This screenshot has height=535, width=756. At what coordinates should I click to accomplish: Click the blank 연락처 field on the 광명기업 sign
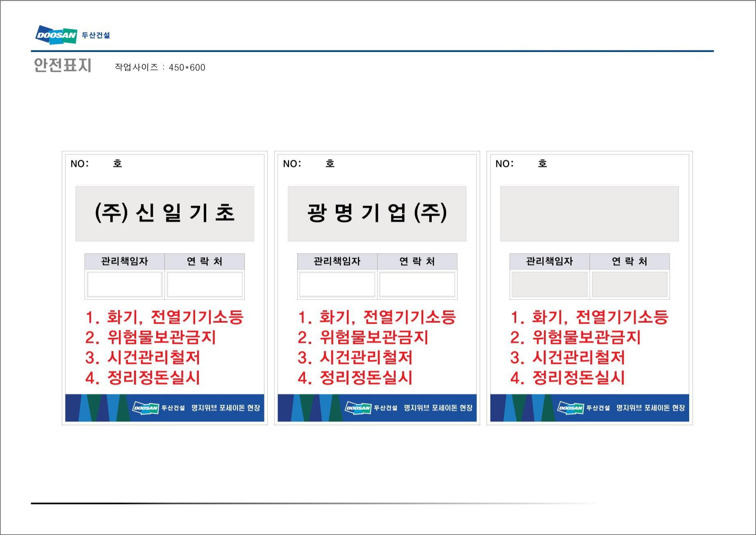[x=417, y=284]
